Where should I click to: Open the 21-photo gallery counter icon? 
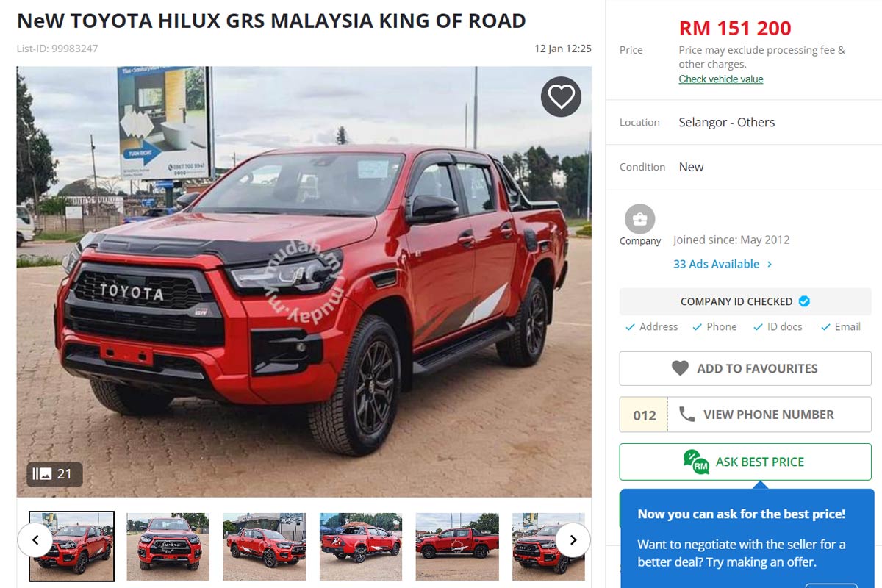click(43, 474)
